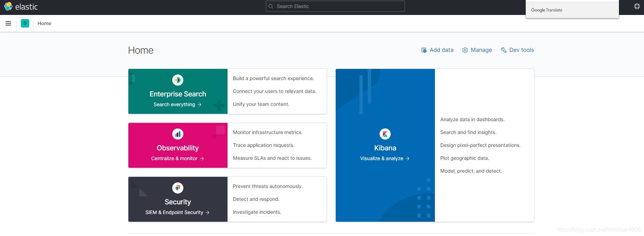
Task: Click 'Investigate incidents.' text
Action: point(257,212)
